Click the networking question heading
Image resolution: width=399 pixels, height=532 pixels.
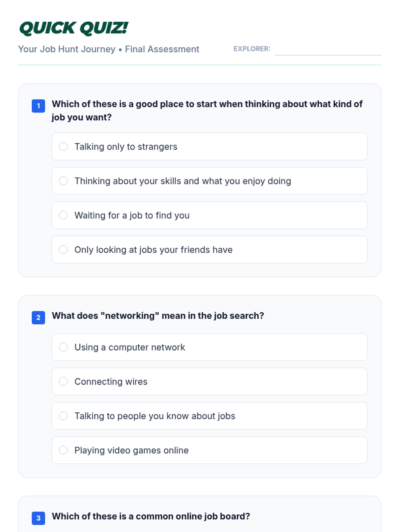pyautogui.click(x=158, y=316)
